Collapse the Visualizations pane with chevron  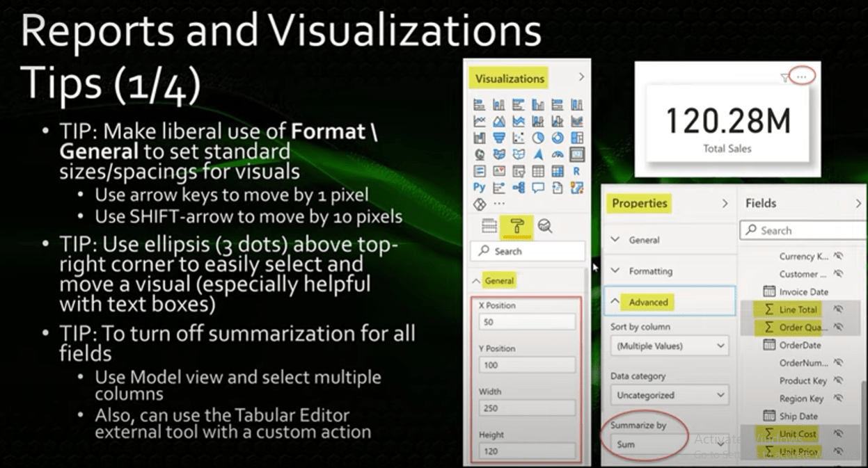581,77
